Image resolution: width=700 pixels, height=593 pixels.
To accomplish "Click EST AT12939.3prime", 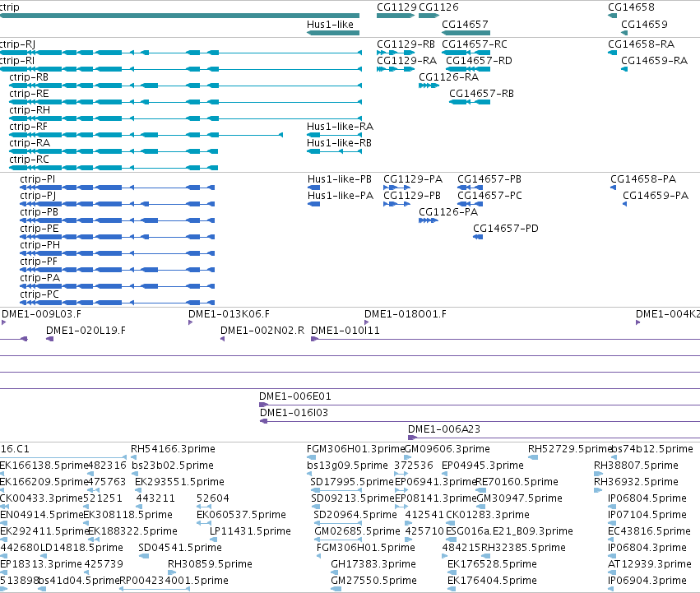I will pos(612,572).
